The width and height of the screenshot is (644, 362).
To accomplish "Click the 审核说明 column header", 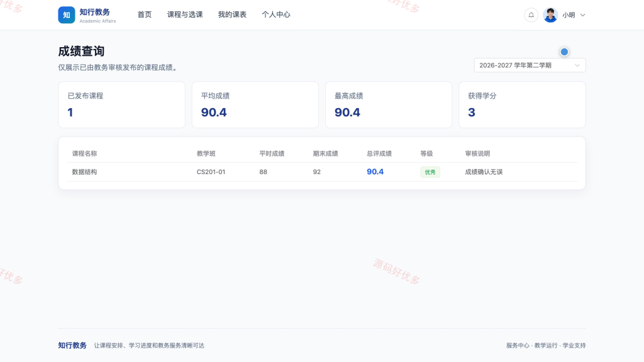I will 477,153.
